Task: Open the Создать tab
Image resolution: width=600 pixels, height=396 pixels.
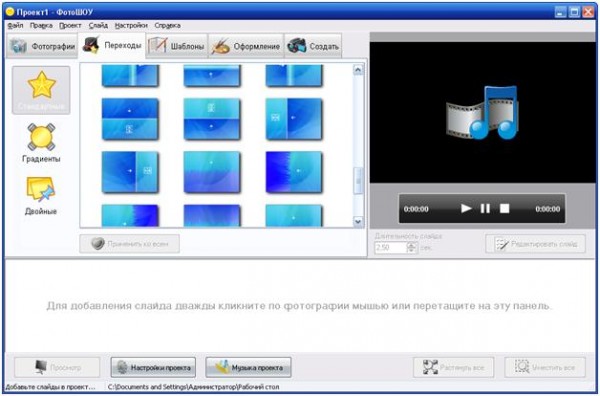Action: 313,46
